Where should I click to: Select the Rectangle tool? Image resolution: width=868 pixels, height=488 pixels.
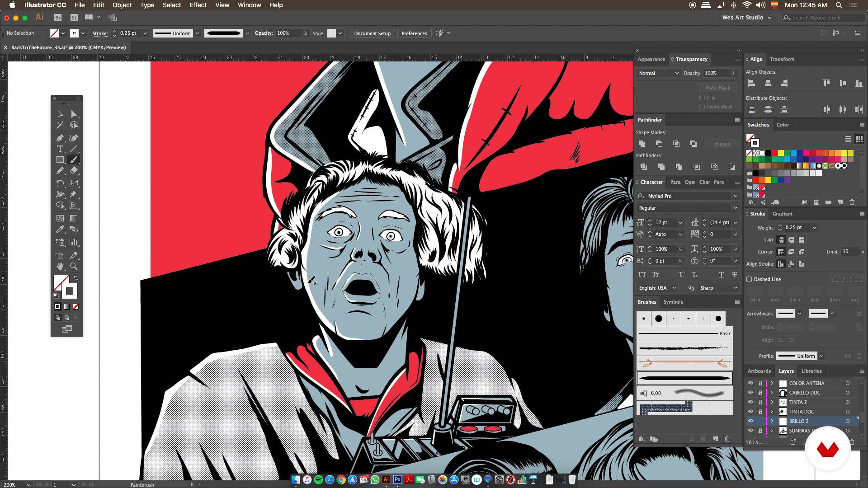[x=60, y=160]
